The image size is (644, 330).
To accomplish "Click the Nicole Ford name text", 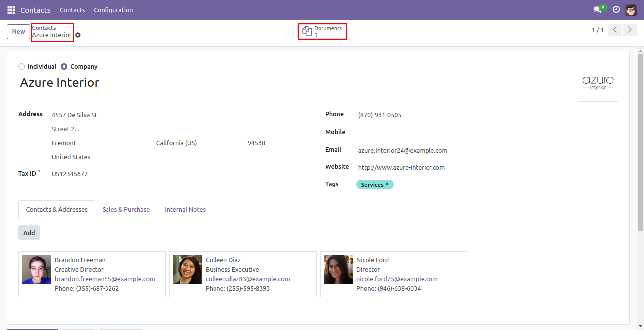I will point(372,260).
